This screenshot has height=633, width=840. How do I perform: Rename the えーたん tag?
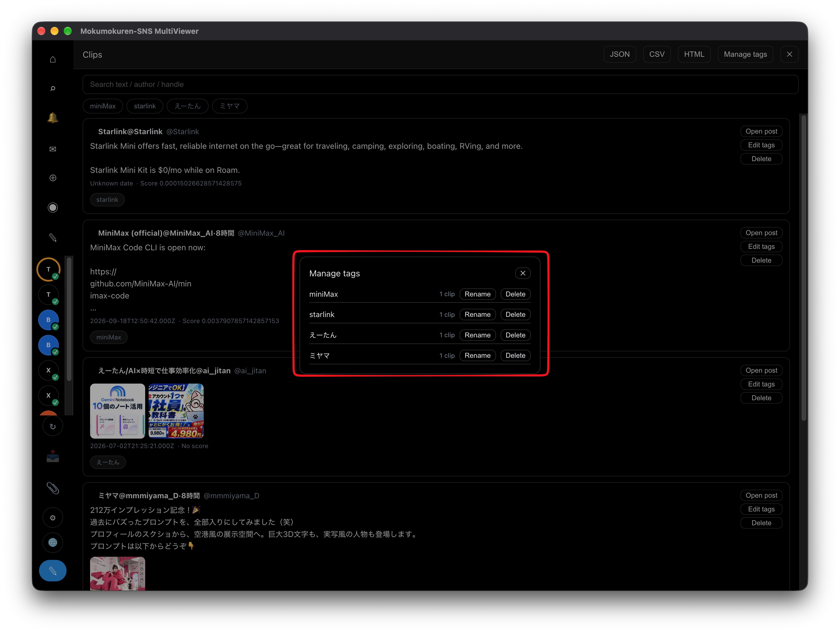pos(477,335)
